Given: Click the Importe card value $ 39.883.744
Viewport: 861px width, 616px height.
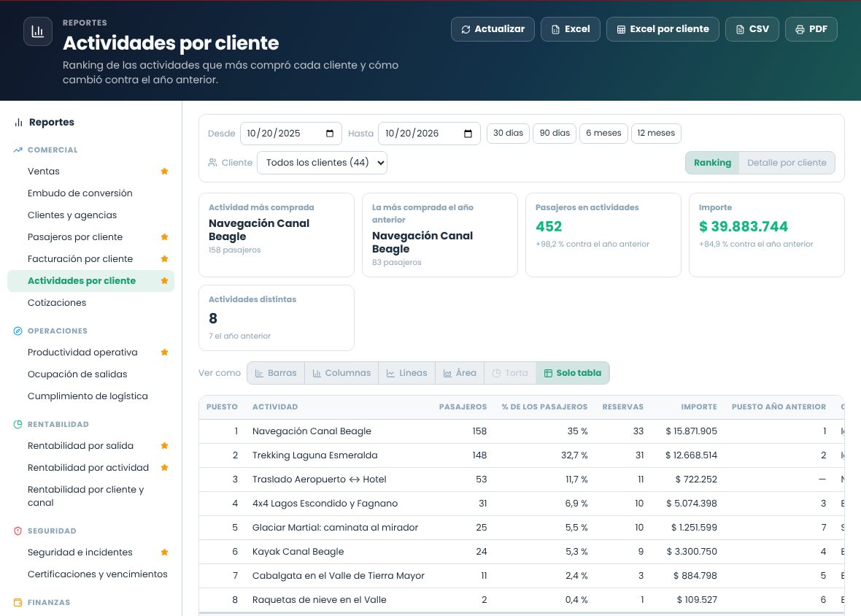Looking at the screenshot, I should (x=743, y=226).
